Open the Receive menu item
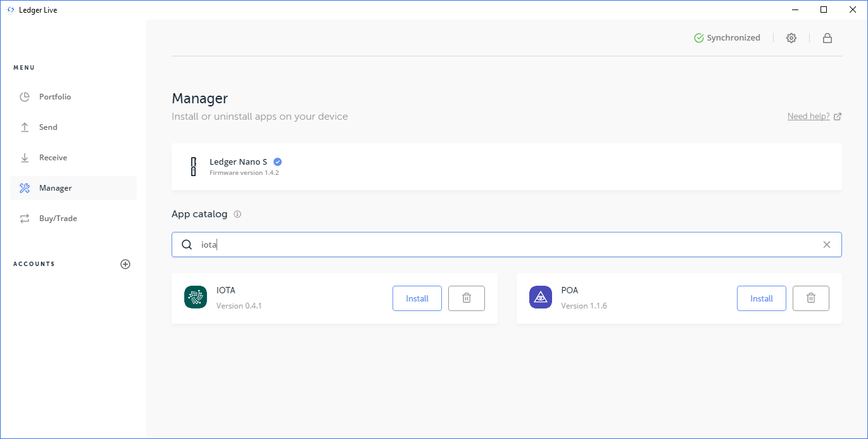Screen dimensions: 868x439 [x=73, y=158]
